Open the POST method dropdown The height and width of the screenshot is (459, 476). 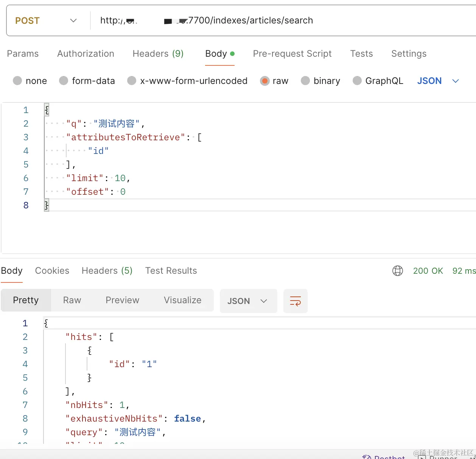[46, 20]
